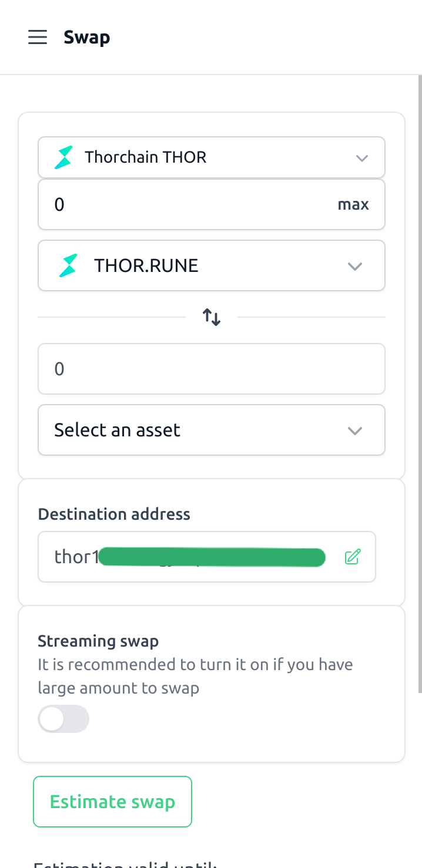The image size is (422, 868).
Task: Click the "Streaming swap" heading
Action: [98, 641]
